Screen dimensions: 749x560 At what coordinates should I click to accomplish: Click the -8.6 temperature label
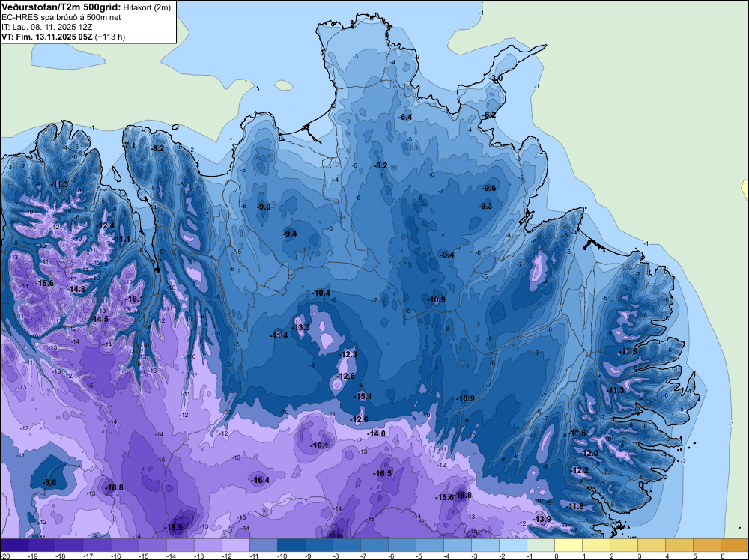[49, 483]
